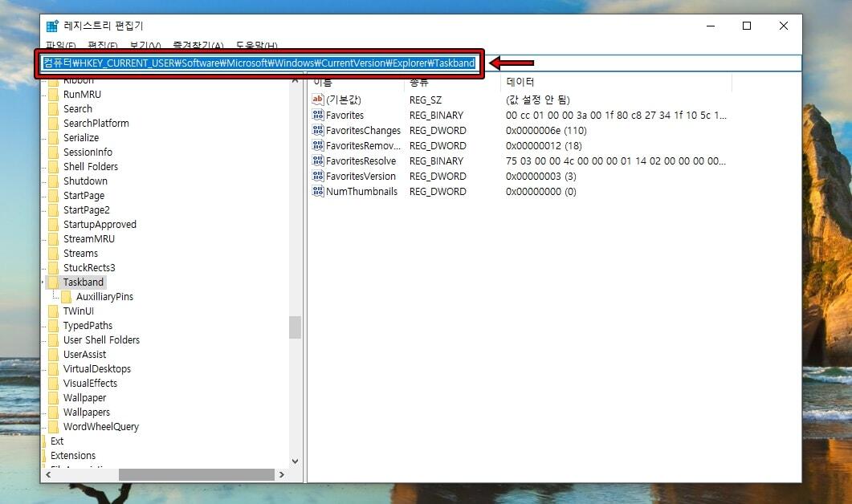Click the StartPage folder icon
852x504 pixels.
53,196
